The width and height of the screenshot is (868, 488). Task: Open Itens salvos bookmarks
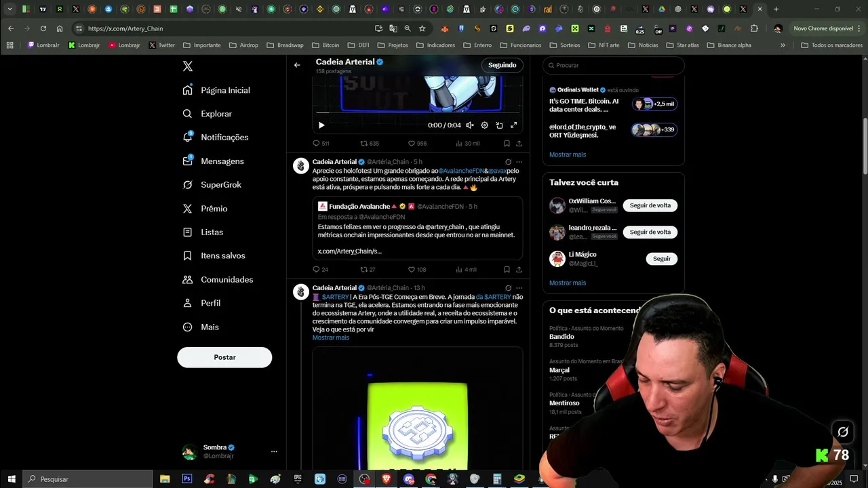[214, 256]
